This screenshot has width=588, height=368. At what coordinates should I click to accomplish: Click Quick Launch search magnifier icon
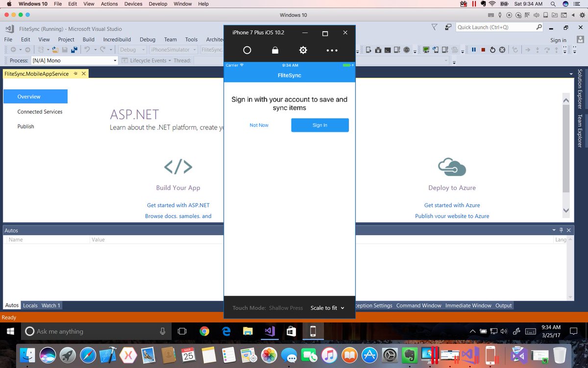point(539,27)
